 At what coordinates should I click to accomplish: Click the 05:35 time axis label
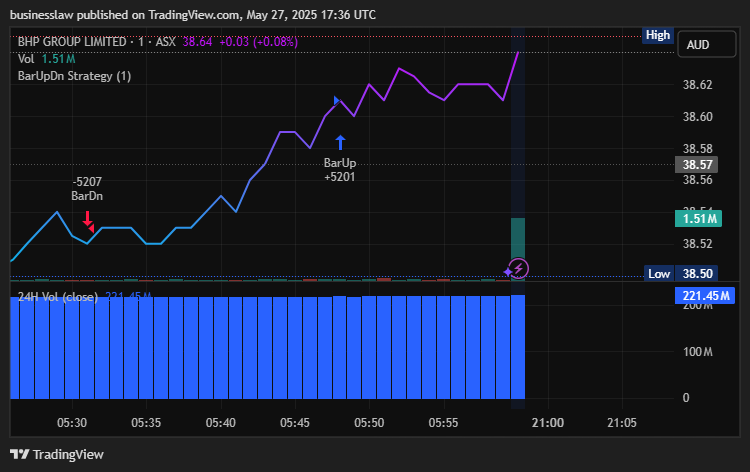tap(146, 423)
